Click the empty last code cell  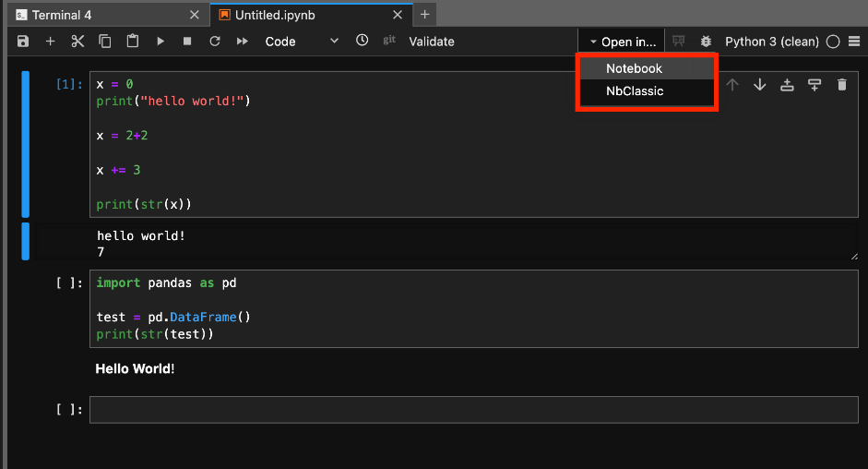click(x=474, y=410)
